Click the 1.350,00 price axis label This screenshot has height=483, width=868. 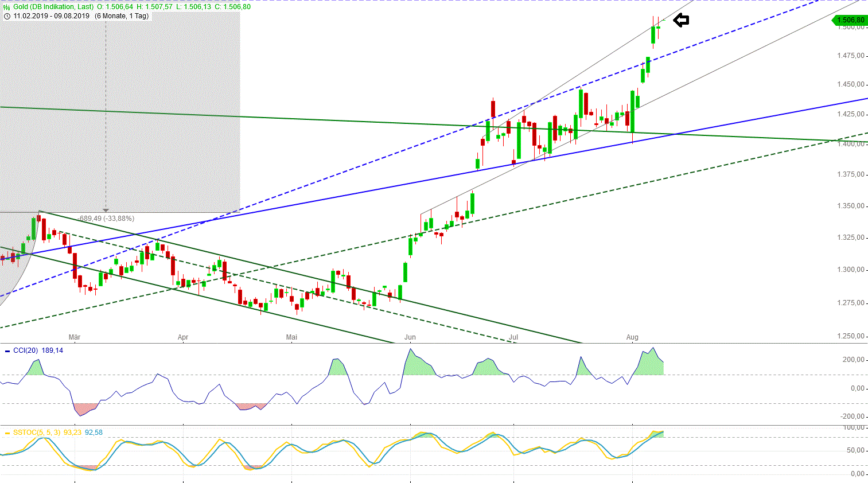pos(851,206)
